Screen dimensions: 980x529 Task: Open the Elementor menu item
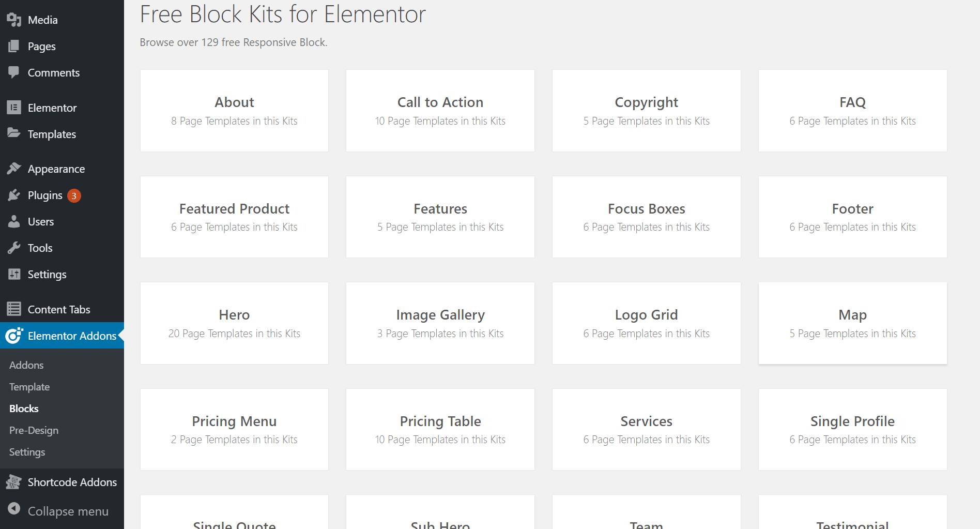(62, 108)
